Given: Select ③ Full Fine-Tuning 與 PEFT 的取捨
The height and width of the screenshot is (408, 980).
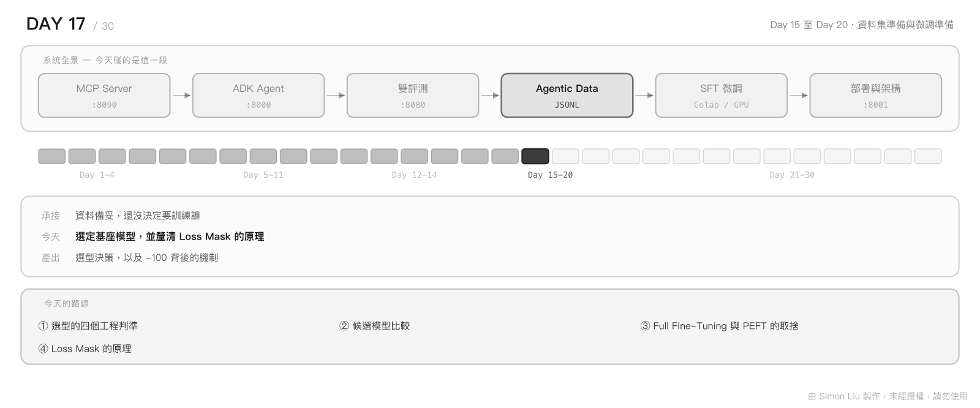Looking at the screenshot, I should (x=719, y=326).
